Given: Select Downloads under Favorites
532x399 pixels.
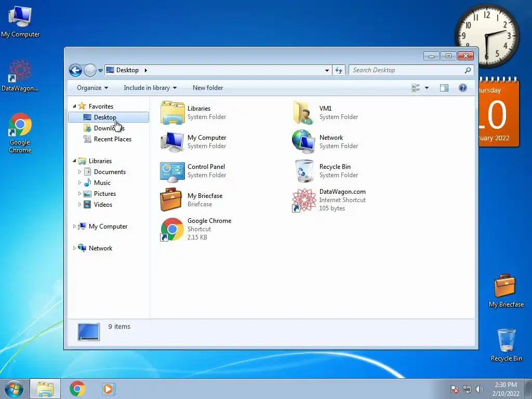Looking at the screenshot, I should coord(104,128).
